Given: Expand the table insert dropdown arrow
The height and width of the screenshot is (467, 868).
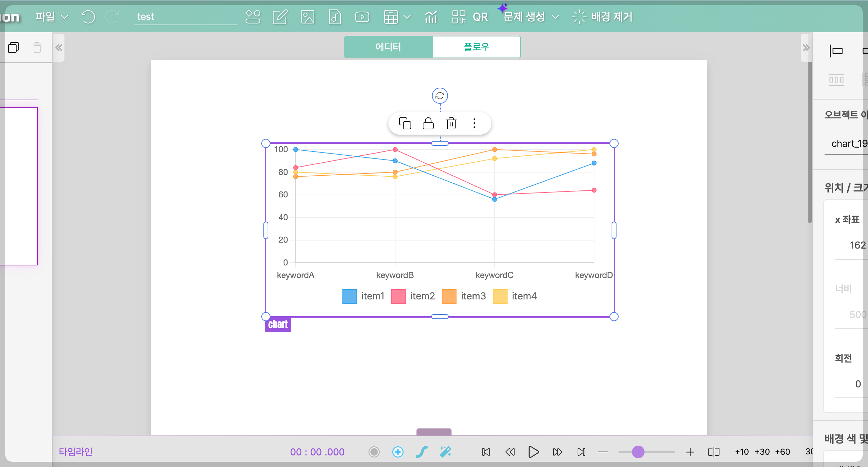Looking at the screenshot, I should pyautogui.click(x=407, y=17).
